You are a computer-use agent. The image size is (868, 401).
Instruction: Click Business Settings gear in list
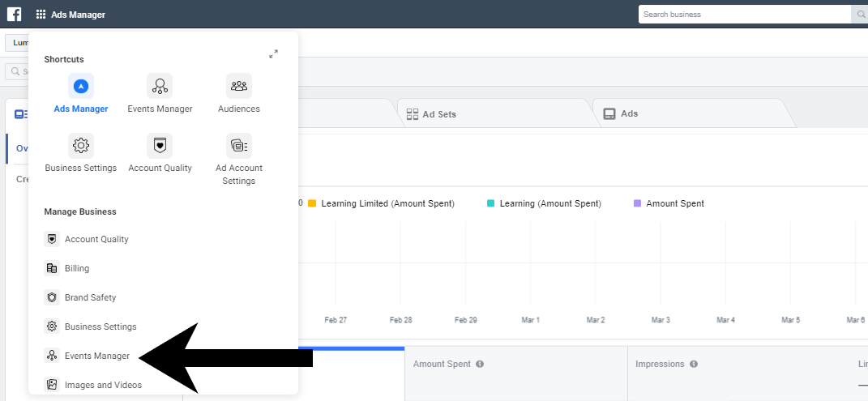(52, 326)
